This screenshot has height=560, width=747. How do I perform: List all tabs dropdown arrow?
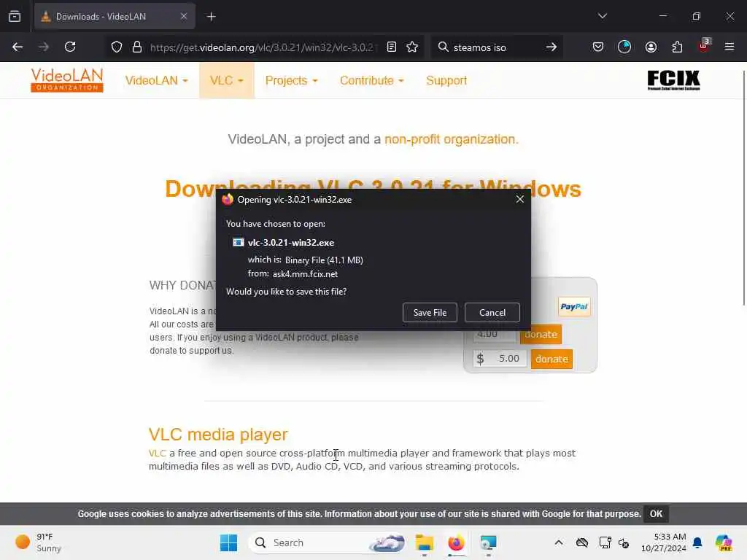[603, 16]
